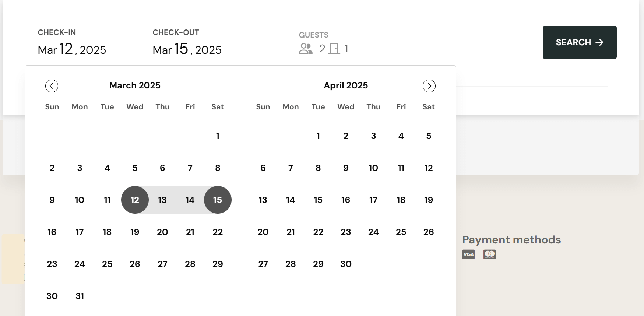
Task: Select March 12 start date
Action: tap(135, 200)
